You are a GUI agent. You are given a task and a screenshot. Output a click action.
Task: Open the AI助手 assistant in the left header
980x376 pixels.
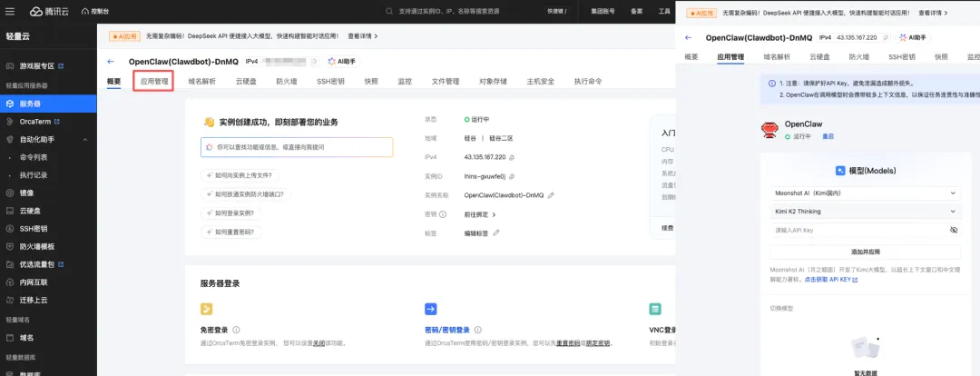point(341,62)
